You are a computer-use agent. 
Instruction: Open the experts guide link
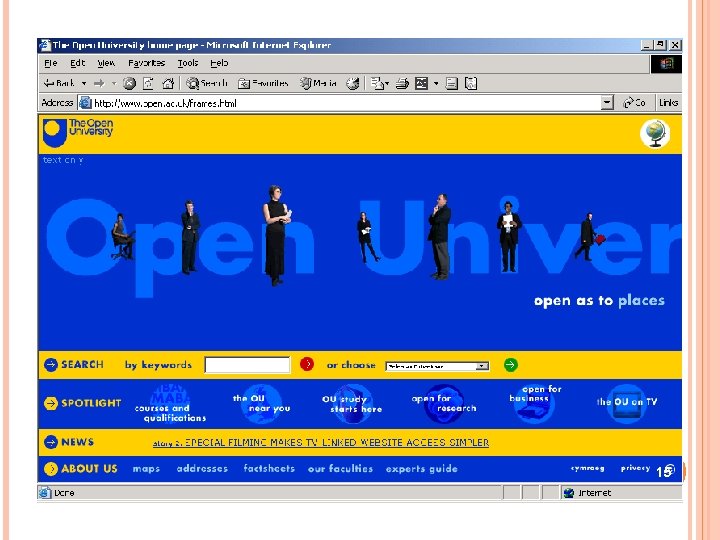pyautogui.click(x=422, y=469)
